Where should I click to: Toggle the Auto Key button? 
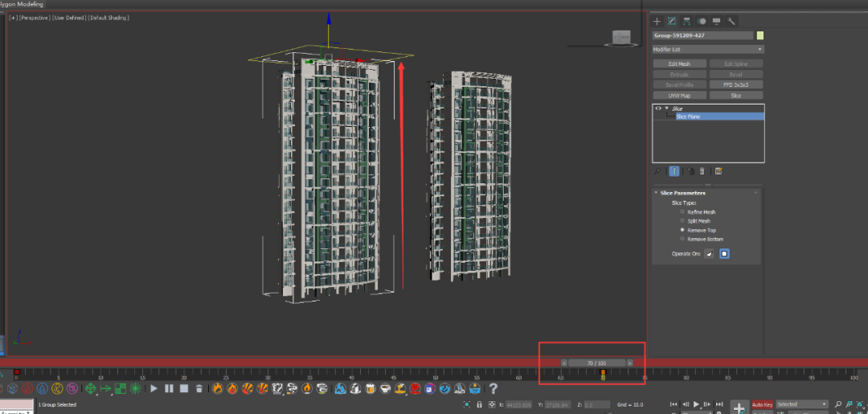(762, 404)
